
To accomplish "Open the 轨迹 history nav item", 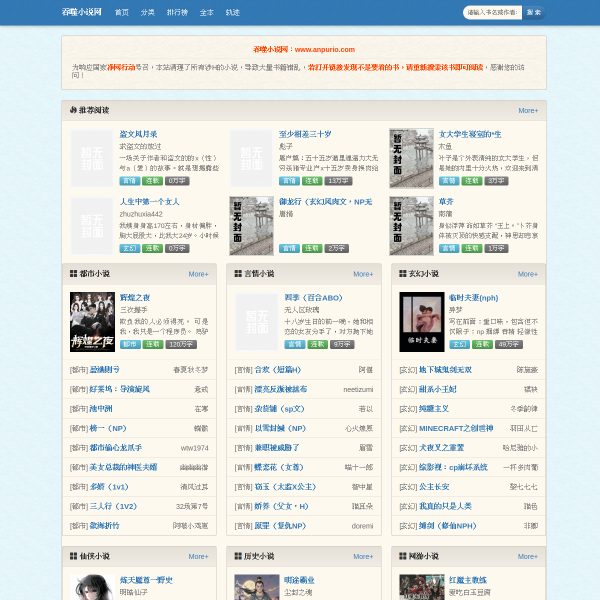I will [233, 13].
